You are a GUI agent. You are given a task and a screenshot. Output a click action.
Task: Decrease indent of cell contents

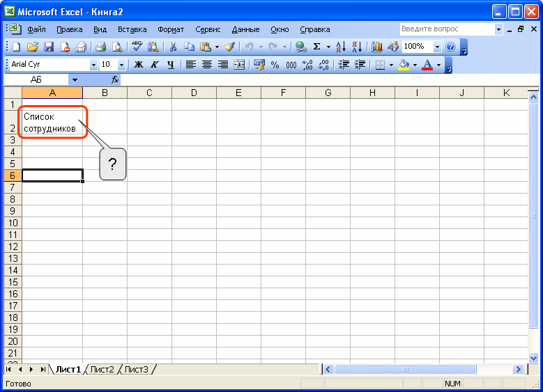click(344, 65)
